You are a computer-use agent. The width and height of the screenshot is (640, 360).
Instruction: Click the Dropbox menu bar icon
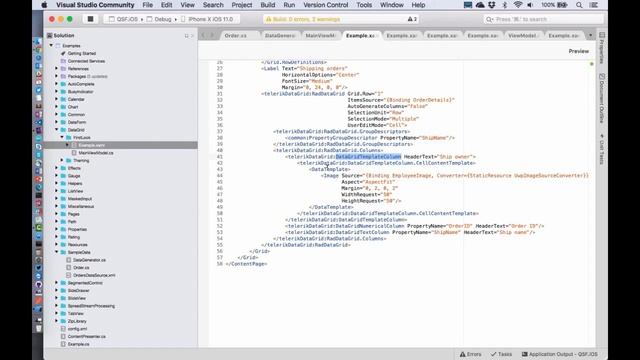point(492,5)
